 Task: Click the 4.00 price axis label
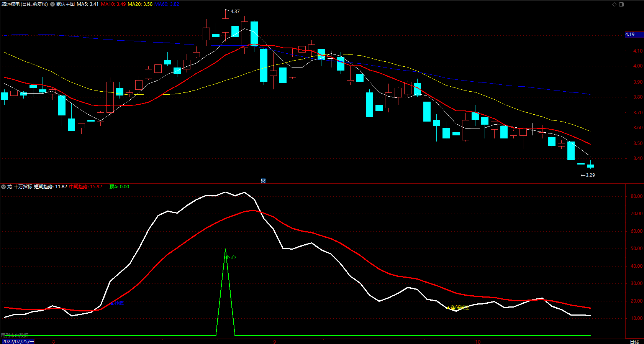point(638,66)
